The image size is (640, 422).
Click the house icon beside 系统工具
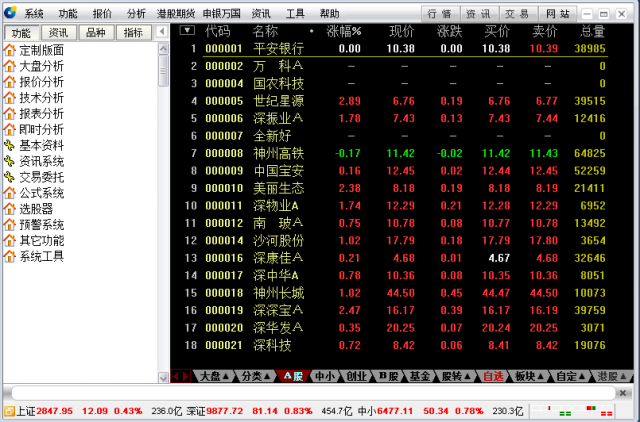(x=10, y=256)
